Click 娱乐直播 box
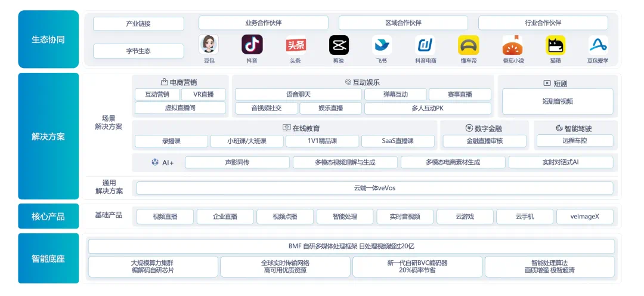This screenshot has width=644, height=296. click(330, 108)
